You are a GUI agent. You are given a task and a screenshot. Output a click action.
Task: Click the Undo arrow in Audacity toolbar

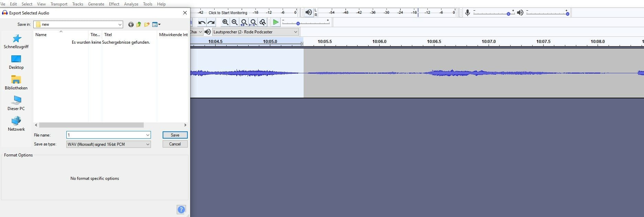(202, 23)
